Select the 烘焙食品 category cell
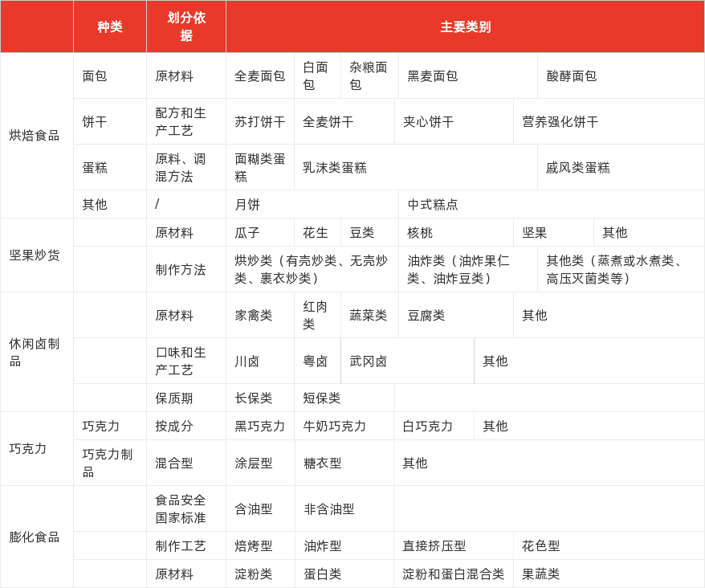The height and width of the screenshot is (588, 705). (x=37, y=136)
